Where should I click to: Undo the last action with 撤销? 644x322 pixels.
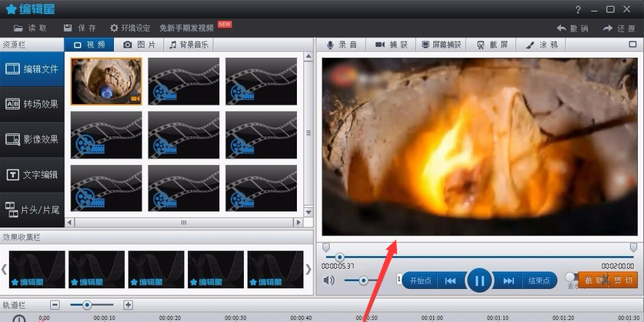(x=572, y=29)
